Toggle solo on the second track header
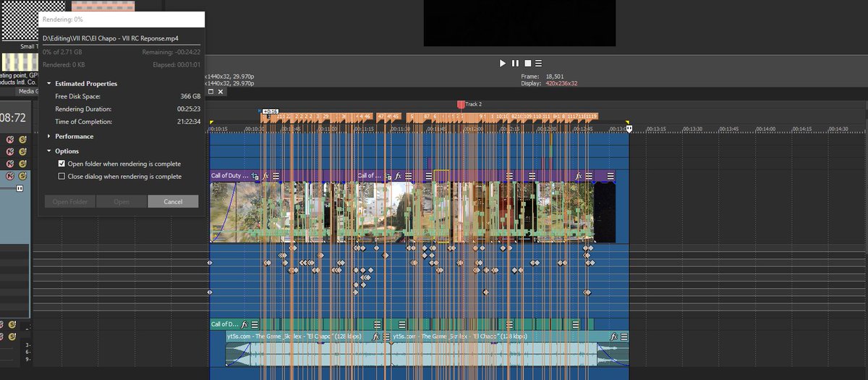This screenshot has height=380, width=868. coord(22,151)
